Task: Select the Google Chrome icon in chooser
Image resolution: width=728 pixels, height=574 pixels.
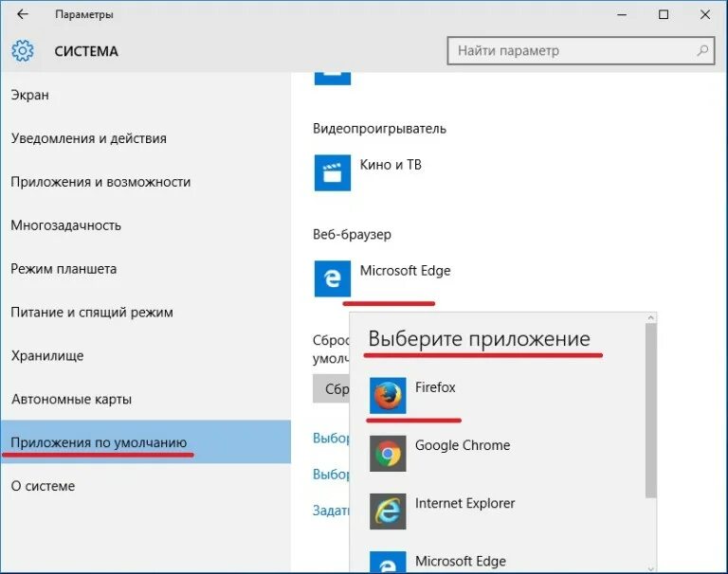Action: 388,454
